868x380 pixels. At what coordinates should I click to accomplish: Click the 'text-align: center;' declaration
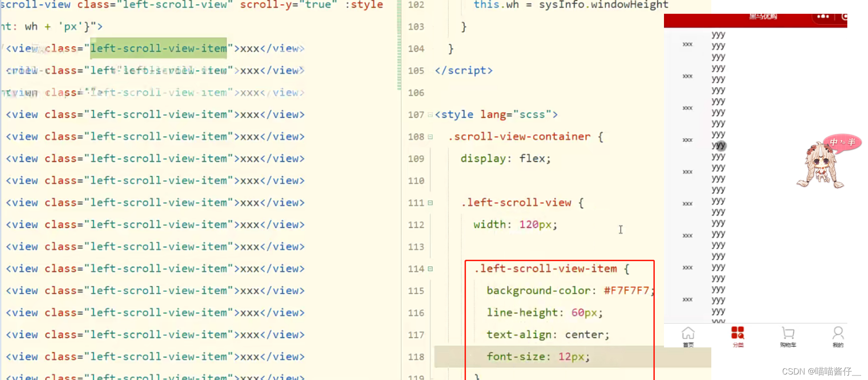(548, 335)
